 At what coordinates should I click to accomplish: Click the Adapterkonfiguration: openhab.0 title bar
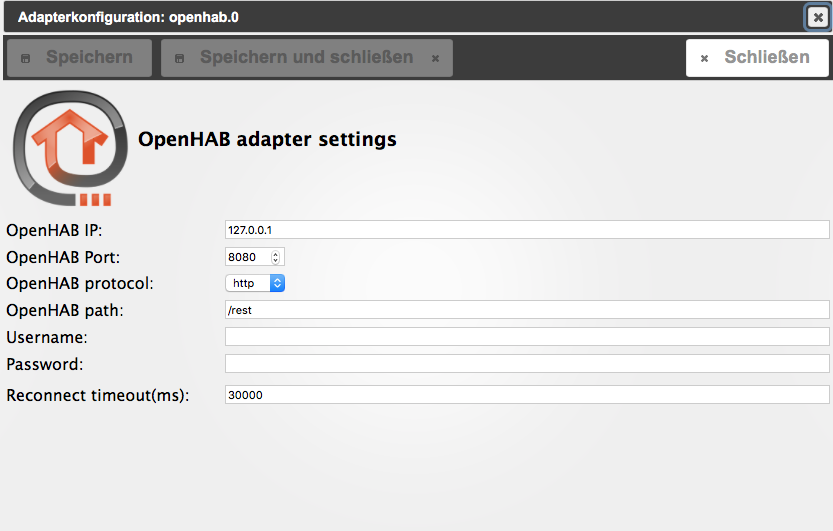click(x=400, y=17)
